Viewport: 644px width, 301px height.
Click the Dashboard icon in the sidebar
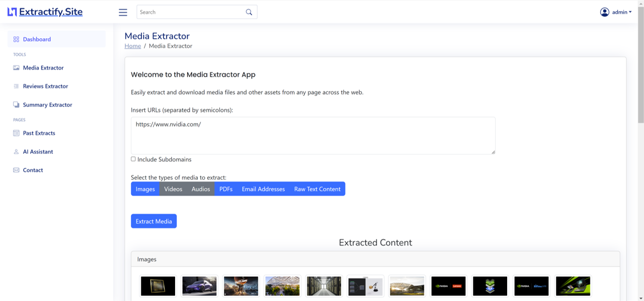pos(16,39)
